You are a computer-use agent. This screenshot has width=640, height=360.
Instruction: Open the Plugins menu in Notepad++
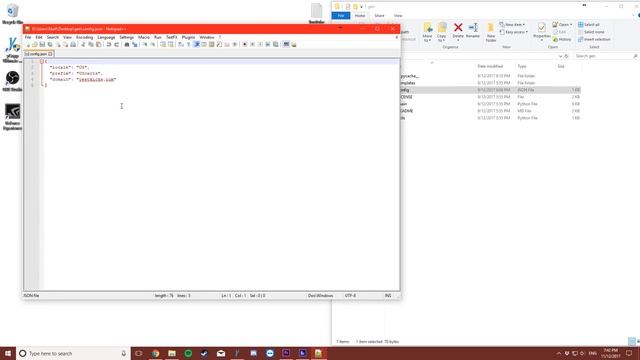[x=188, y=37]
